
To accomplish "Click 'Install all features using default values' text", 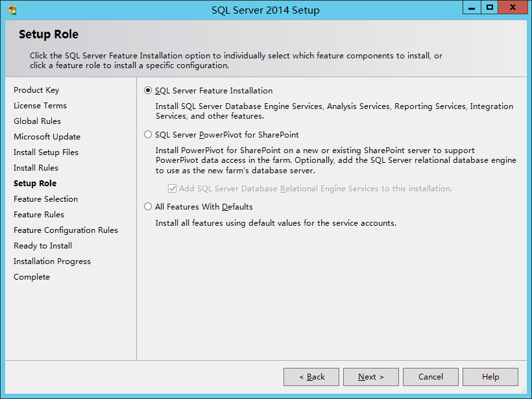I will tap(276, 223).
